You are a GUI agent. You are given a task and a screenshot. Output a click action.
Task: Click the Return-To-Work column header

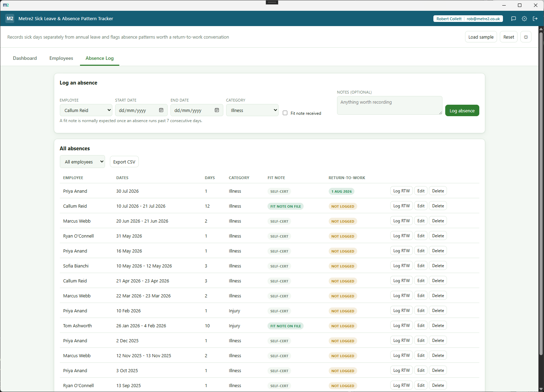pyautogui.click(x=347, y=178)
